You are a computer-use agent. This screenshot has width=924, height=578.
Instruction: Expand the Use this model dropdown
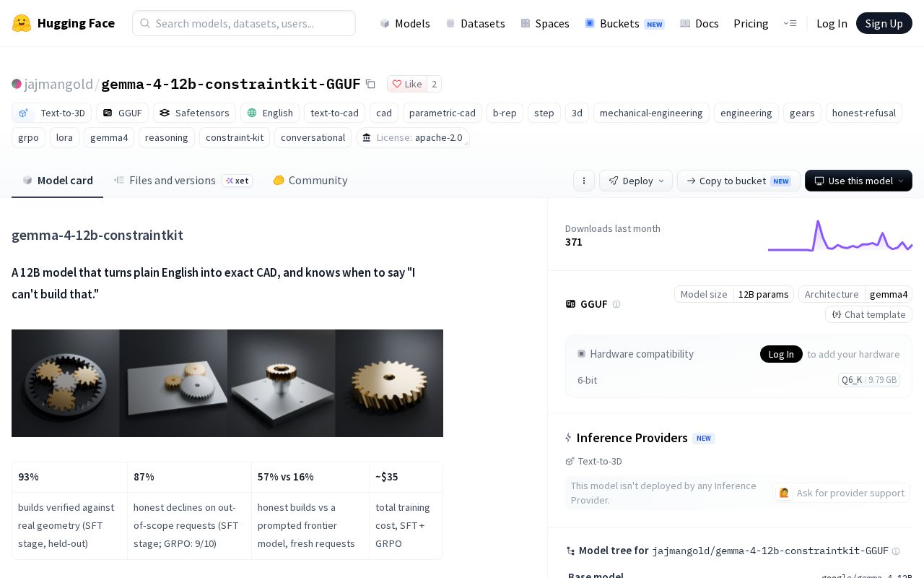click(858, 181)
